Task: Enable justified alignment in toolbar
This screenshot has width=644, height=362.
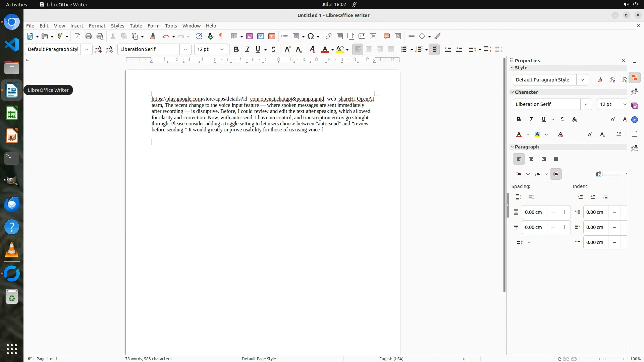Action: pyautogui.click(x=391, y=49)
